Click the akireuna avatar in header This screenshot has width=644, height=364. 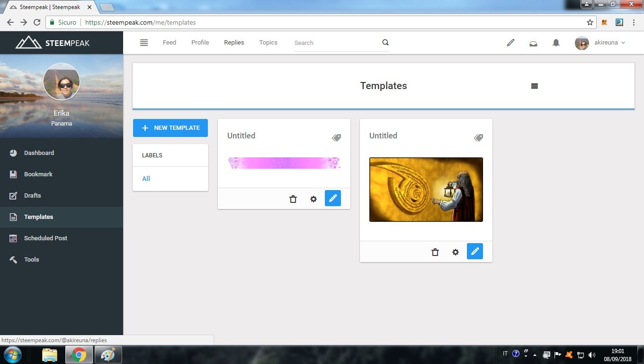click(581, 43)
